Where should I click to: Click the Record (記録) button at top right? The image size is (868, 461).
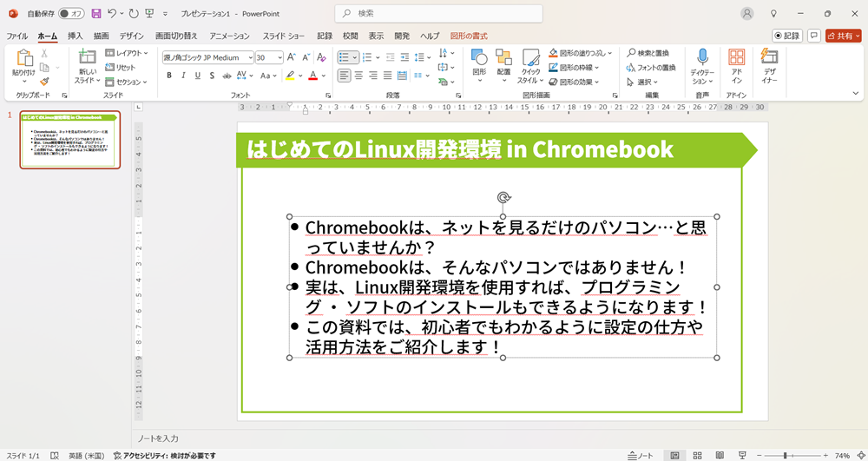coord(787,36)
